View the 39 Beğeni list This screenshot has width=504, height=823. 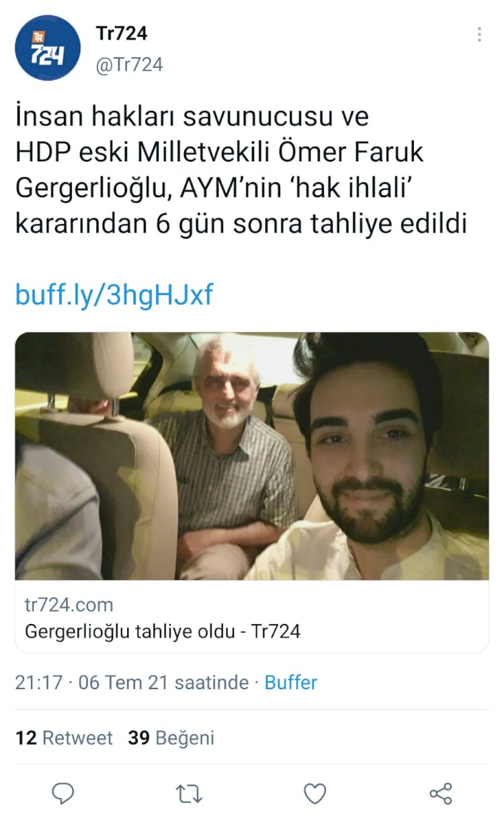click(171, 738)
